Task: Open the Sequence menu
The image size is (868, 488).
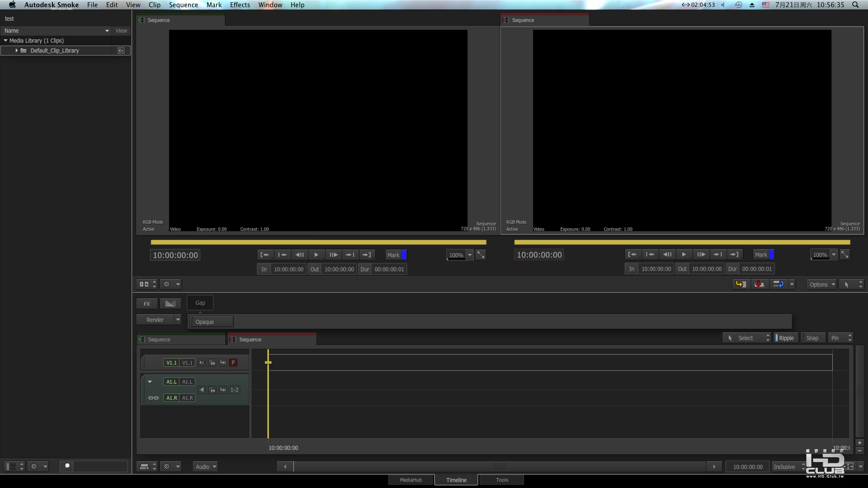Action: pyautogui.click(x=184, y=5)
